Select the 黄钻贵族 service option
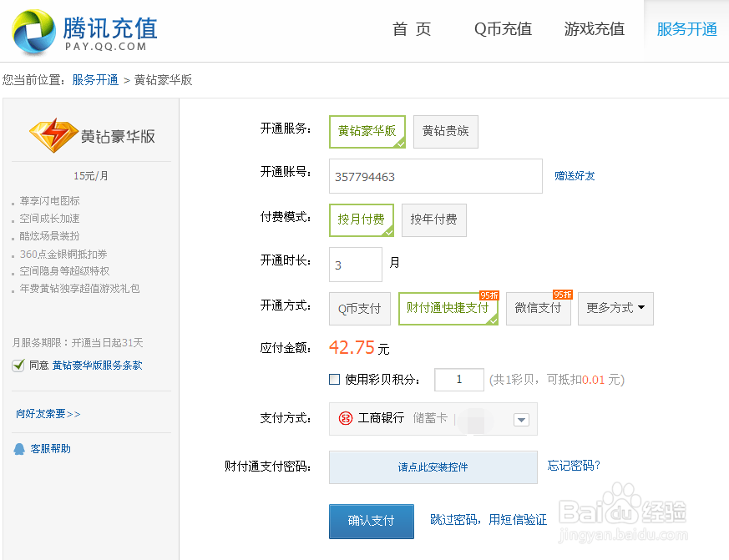This screenshot has width=729, height=560. tap(445, 132)
